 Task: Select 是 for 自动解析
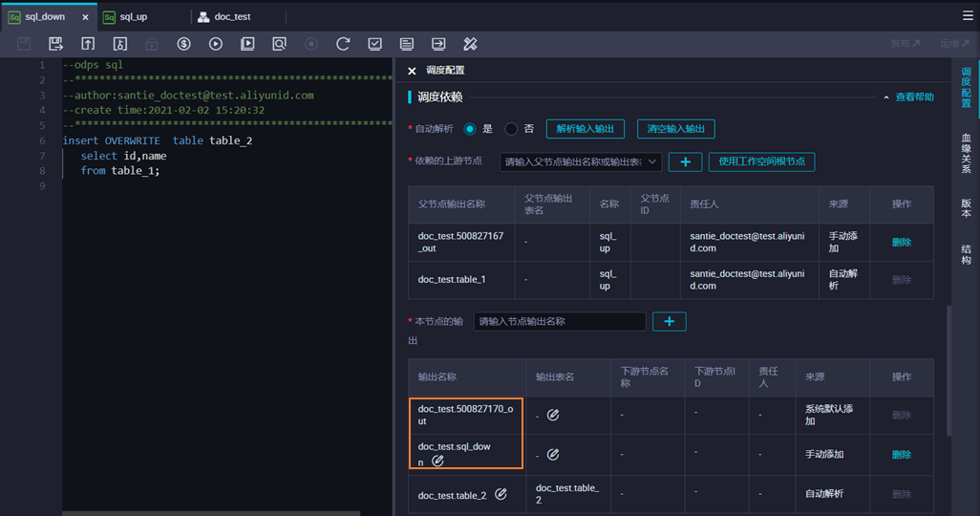[x=469, y=129]
